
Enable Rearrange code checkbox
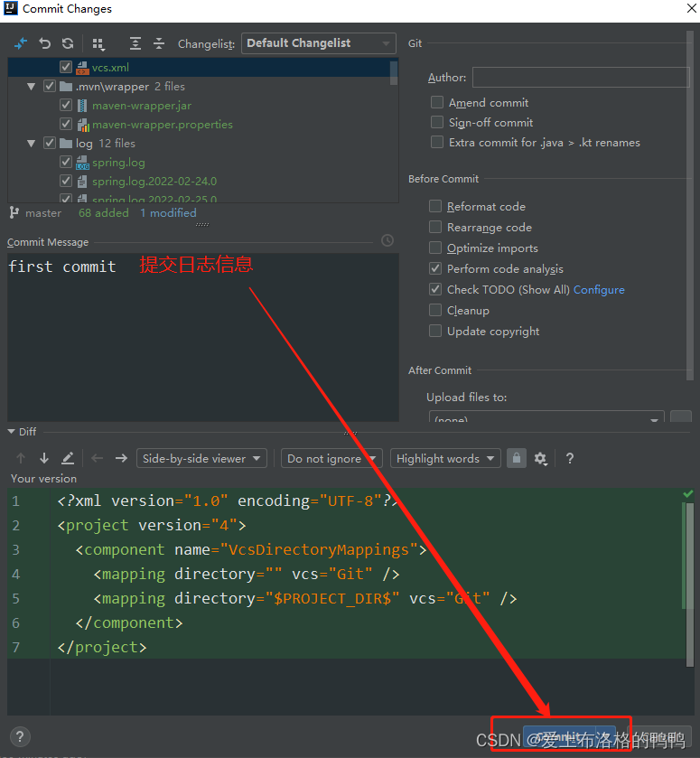coord(435,227)
